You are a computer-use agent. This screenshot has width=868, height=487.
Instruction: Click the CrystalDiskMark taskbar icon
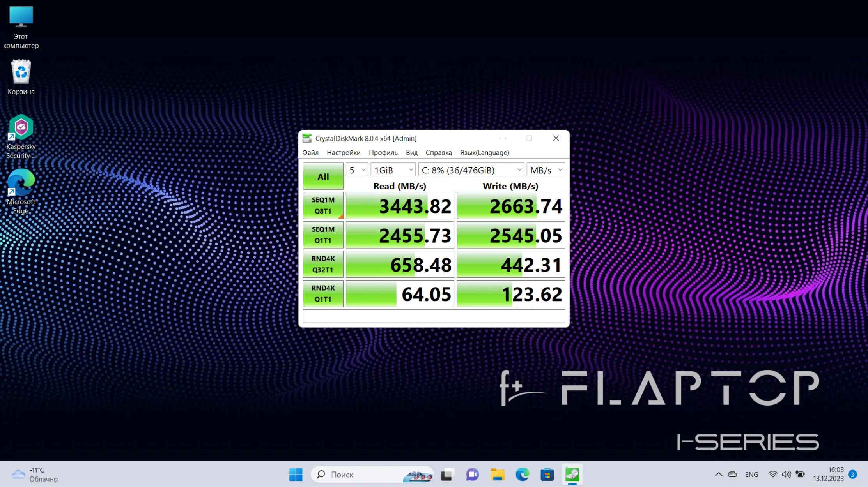click(572, 474)
